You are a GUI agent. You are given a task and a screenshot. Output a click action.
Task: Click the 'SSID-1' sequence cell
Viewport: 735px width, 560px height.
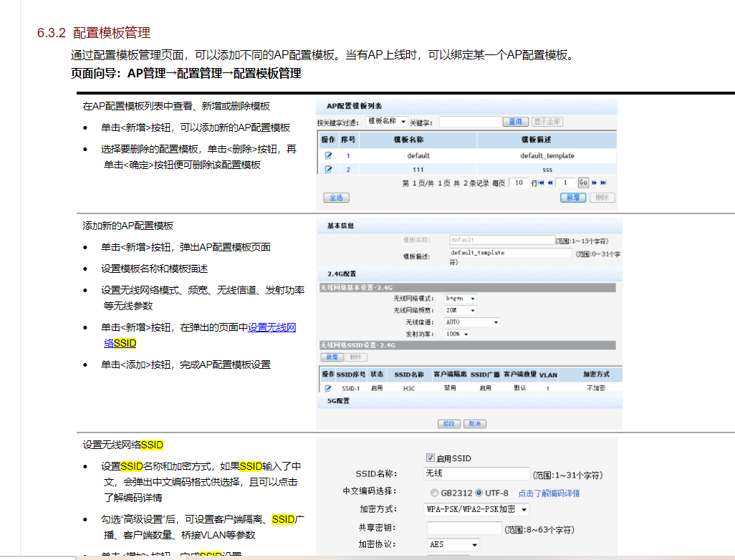(350, 388)
